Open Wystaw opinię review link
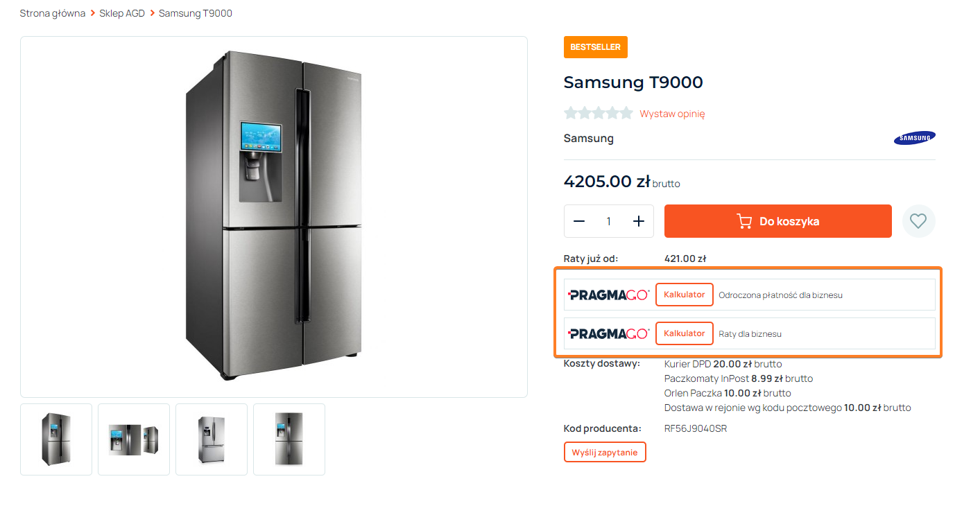This screenshot has height=506, width=980. (x=672, y=114)
